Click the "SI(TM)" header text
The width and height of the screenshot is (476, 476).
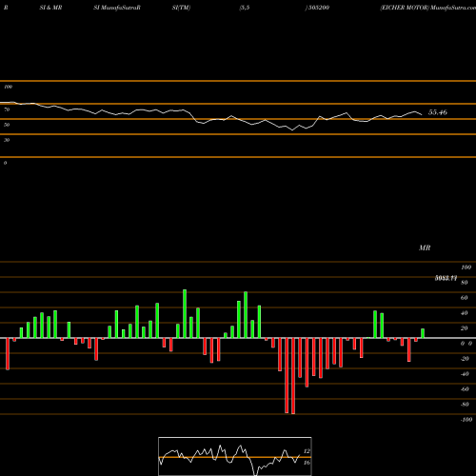181,8
